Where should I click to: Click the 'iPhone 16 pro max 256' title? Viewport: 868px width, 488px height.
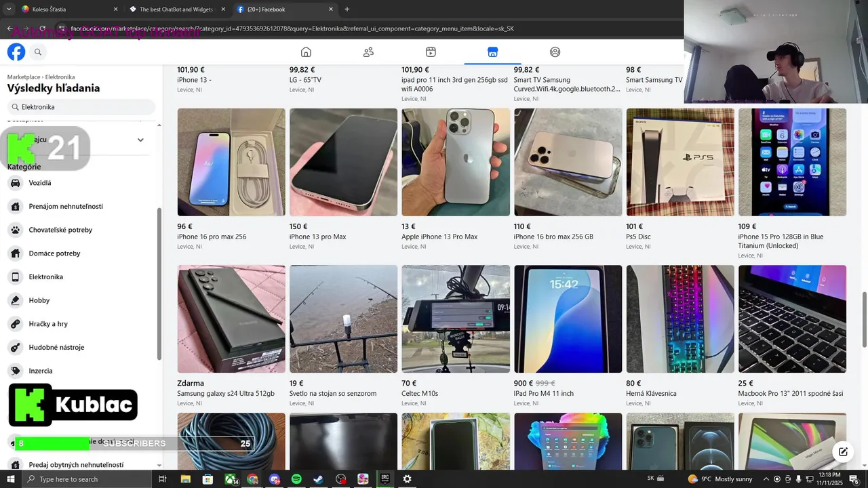212,237
